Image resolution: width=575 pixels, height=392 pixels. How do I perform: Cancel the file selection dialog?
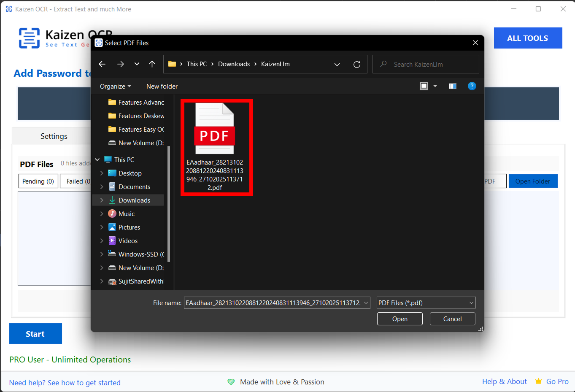coord(452,319)
